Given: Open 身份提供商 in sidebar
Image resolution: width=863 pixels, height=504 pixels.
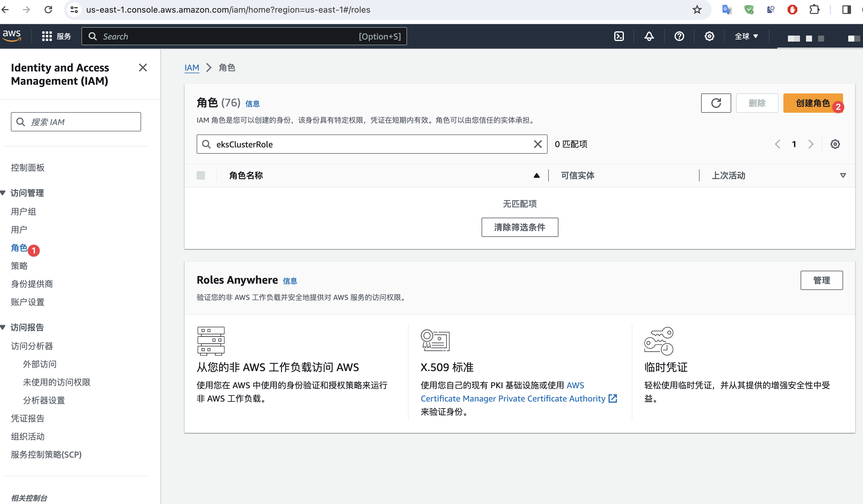Looking at the screenshot, I should (x=32, y=284).
